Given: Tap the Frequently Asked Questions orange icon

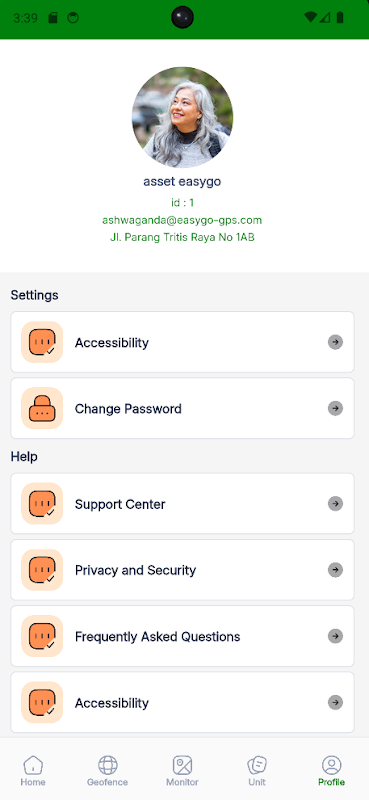Looking at the screenshot, I should click(x=42, y=636).
